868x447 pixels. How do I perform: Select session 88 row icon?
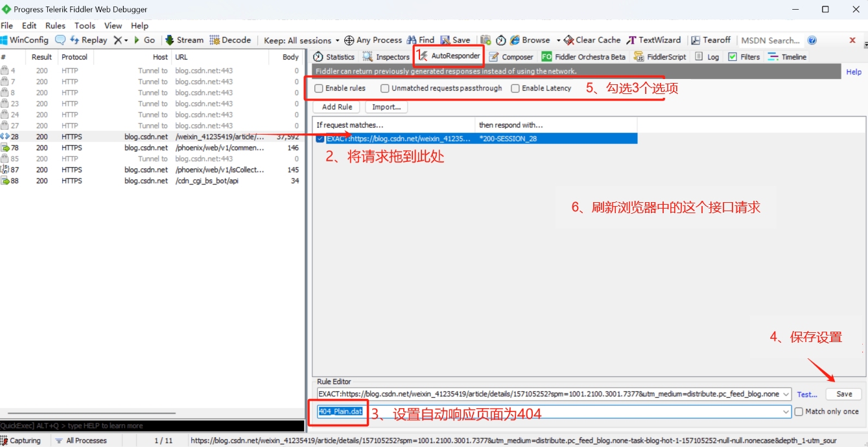(x=5, y=181)
